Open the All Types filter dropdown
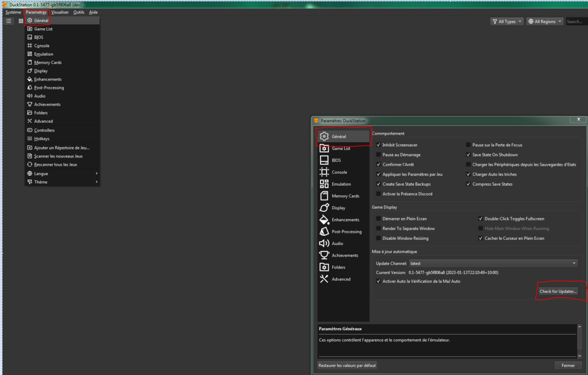The width and height of the screenshot is (588, 375). coord(507,21)
